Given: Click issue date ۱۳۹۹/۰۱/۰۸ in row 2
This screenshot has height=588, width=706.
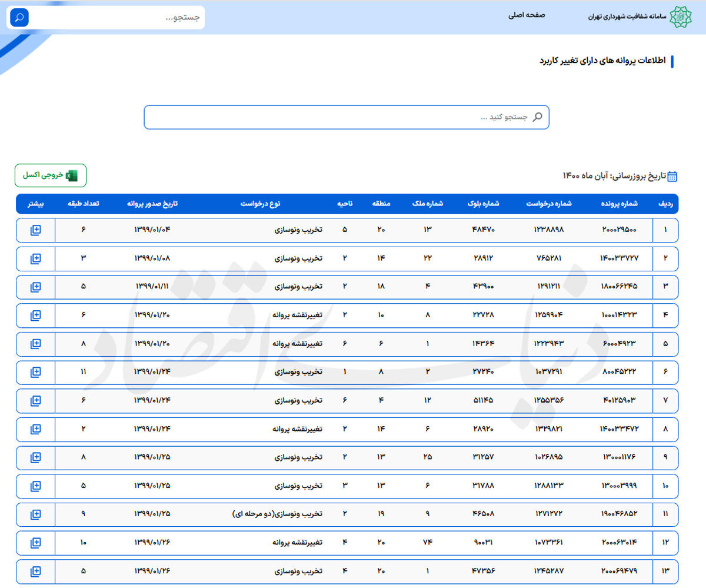Looking at the screenshot, I should [152, 258].
